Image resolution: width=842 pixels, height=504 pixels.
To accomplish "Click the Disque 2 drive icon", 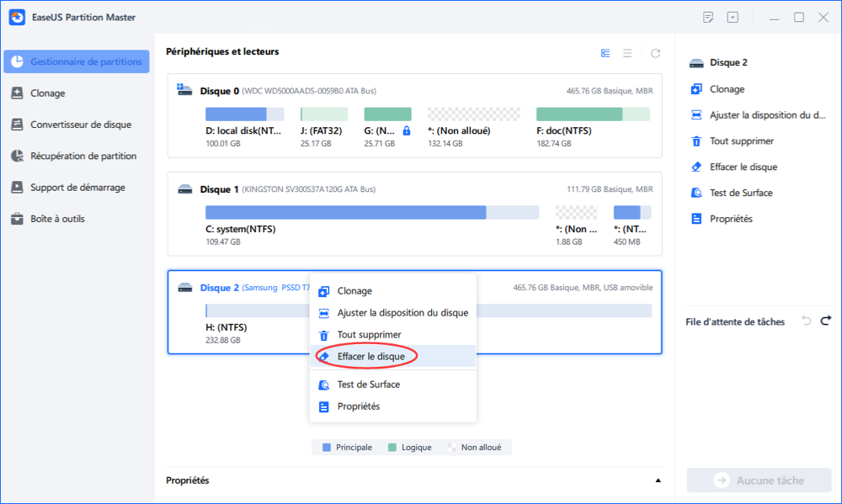I will pos(185,288).
